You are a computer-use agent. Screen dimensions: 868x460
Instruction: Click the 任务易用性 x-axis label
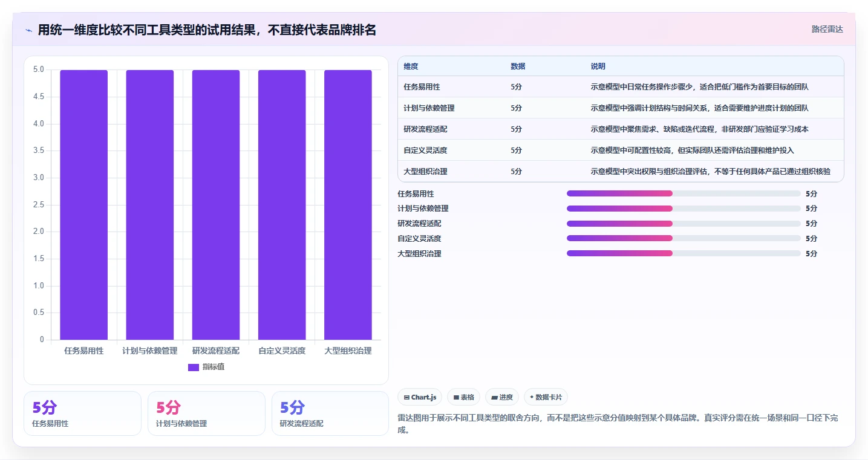[84, 351]
